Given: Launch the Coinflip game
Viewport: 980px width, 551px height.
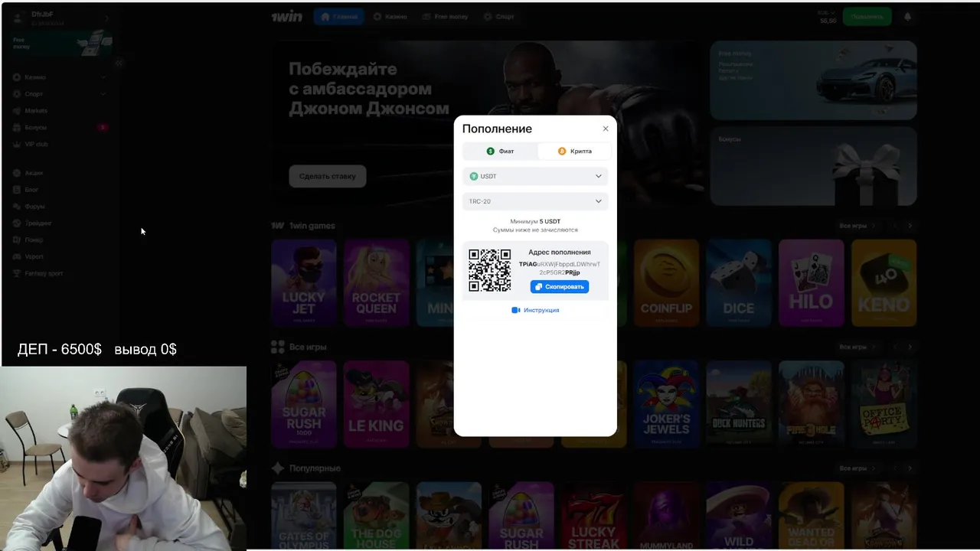Looking at the screenshot, I should point(666,282).
